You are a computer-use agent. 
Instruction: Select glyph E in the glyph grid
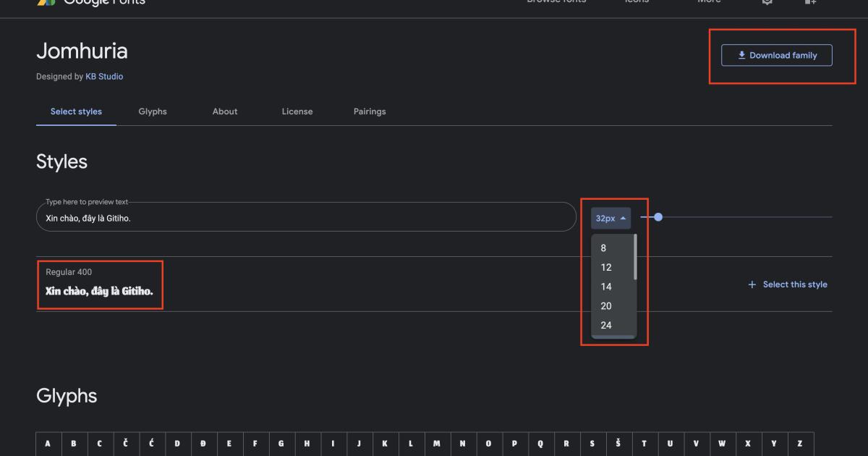pyautogui.click(x=230, y=444)
